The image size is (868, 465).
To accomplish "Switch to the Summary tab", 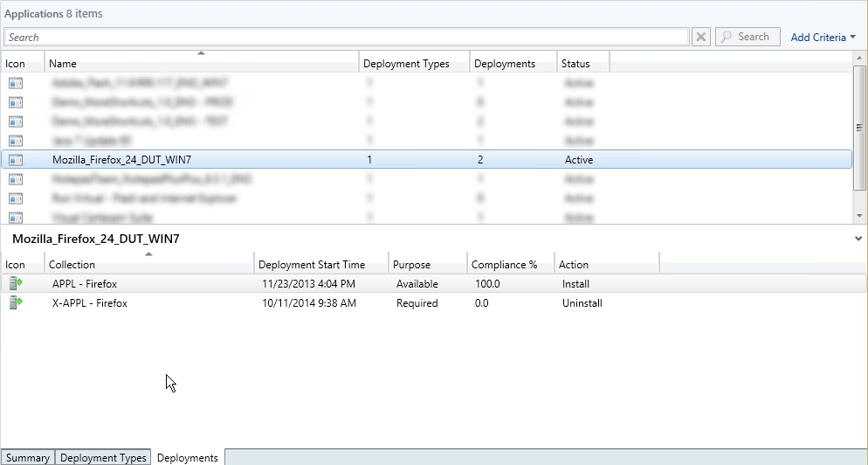I will pos(28,458).
